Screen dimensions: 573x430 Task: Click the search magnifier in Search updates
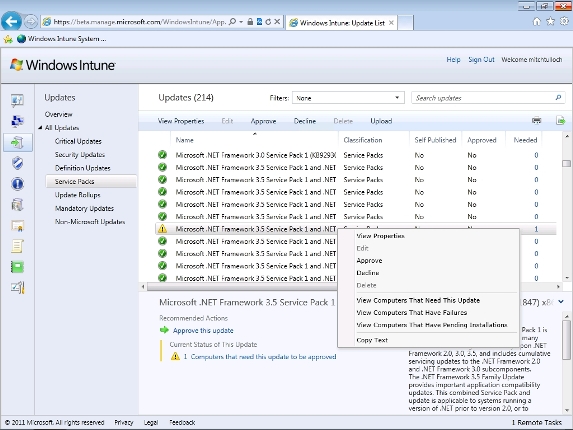click(x=558, y=98)
